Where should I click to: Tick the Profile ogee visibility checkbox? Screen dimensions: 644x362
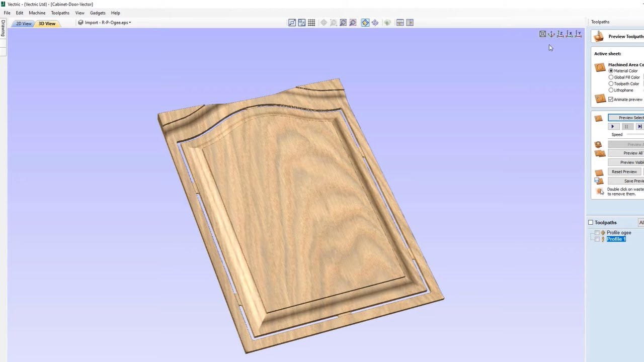597,233
